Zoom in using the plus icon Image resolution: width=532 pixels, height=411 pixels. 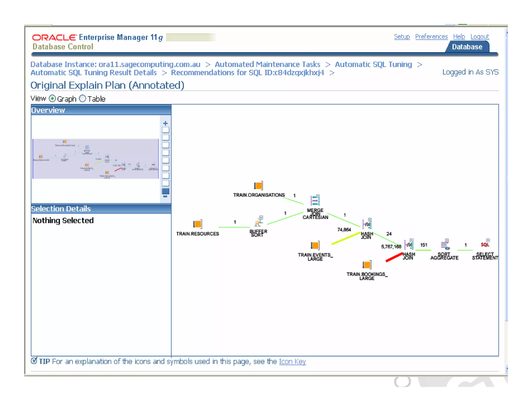pyautogui.click(x=165, y=123)
